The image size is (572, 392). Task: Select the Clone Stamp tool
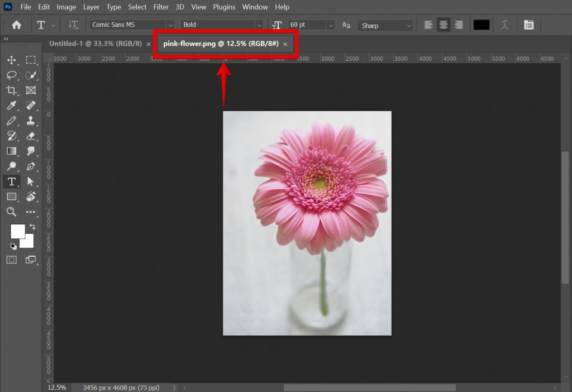pyautogui.click(x=31, y=121)
